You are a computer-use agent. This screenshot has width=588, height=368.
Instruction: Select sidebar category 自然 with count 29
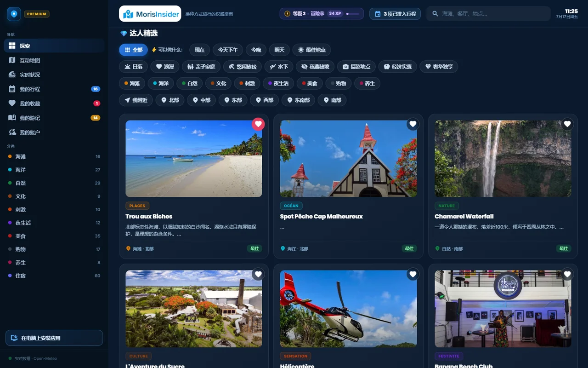(x=54, y=183)
